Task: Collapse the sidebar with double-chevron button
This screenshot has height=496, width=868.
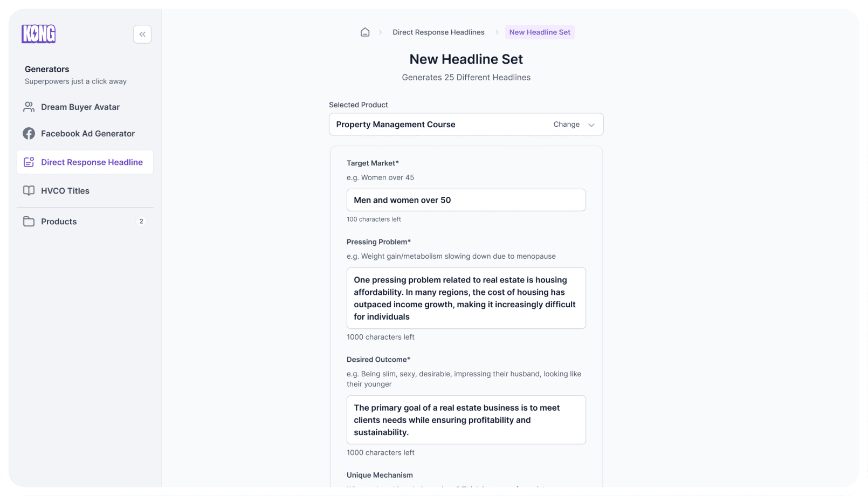Action: pyautogui.click(x=142, y=34)
